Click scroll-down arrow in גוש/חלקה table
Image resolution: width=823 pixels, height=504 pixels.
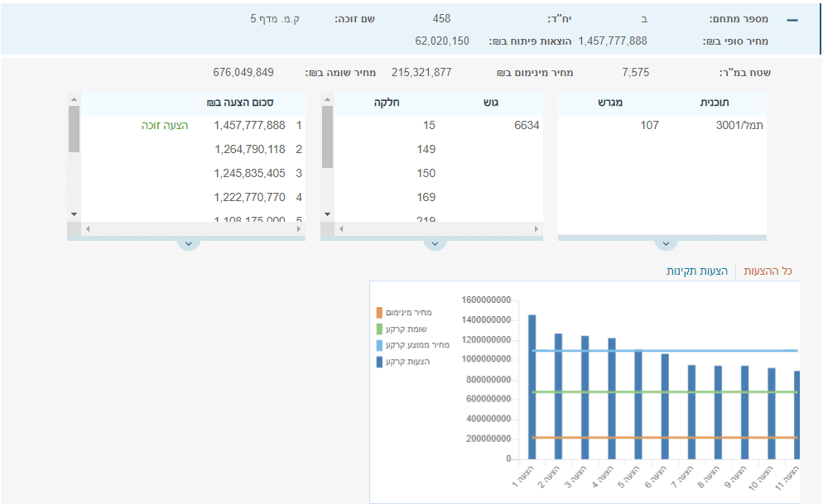point(327,214)
